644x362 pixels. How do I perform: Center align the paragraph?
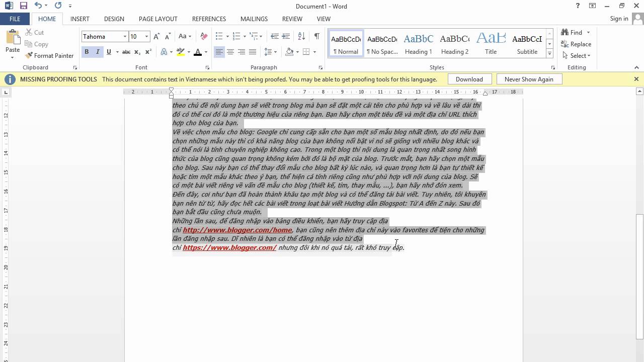click(x=230, y=52)
